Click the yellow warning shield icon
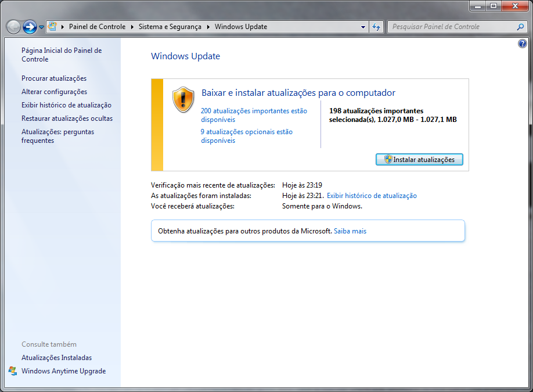Image resolution: width=533 pixels, height=392 pixels. coord(183,99)
